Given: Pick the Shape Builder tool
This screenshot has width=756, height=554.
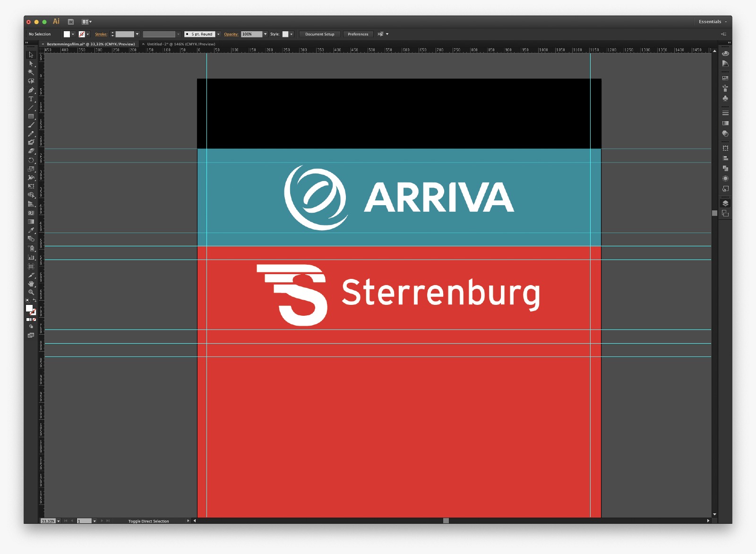Looking at the screenshot, I should [x=31, y=195].
